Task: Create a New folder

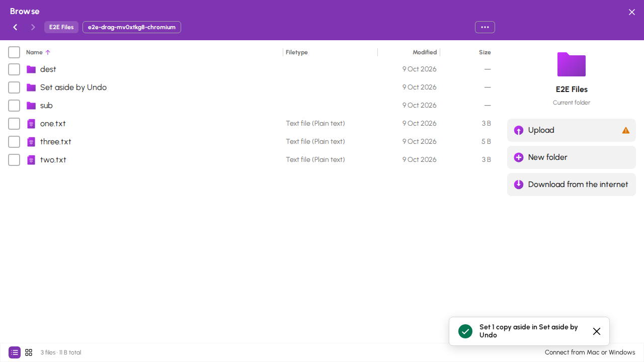Action: tap(572, 157)
